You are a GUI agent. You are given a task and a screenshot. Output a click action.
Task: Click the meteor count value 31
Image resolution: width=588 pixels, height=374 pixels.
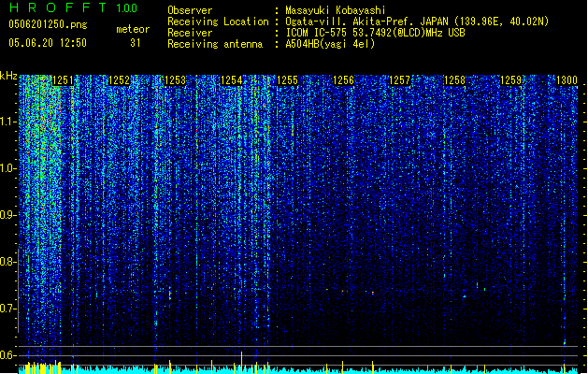pyautogui.click(x=136, y=43)
